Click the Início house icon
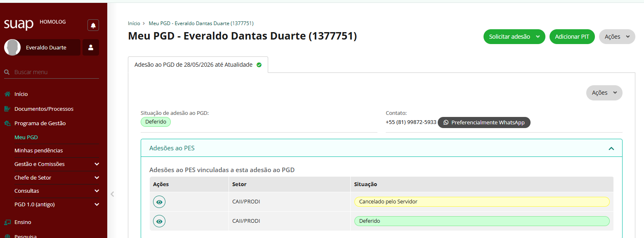The image size is (644, 238). coord(7,94)
